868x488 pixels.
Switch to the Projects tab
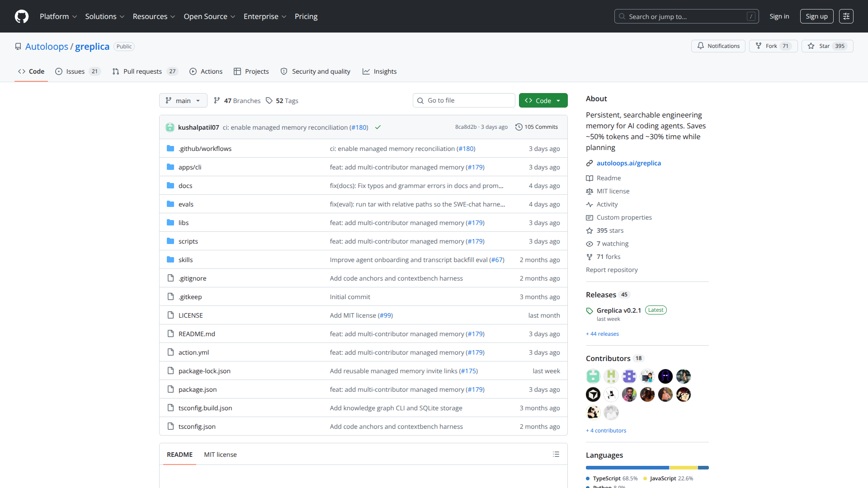pyautogui.click(x=251, y=71)
